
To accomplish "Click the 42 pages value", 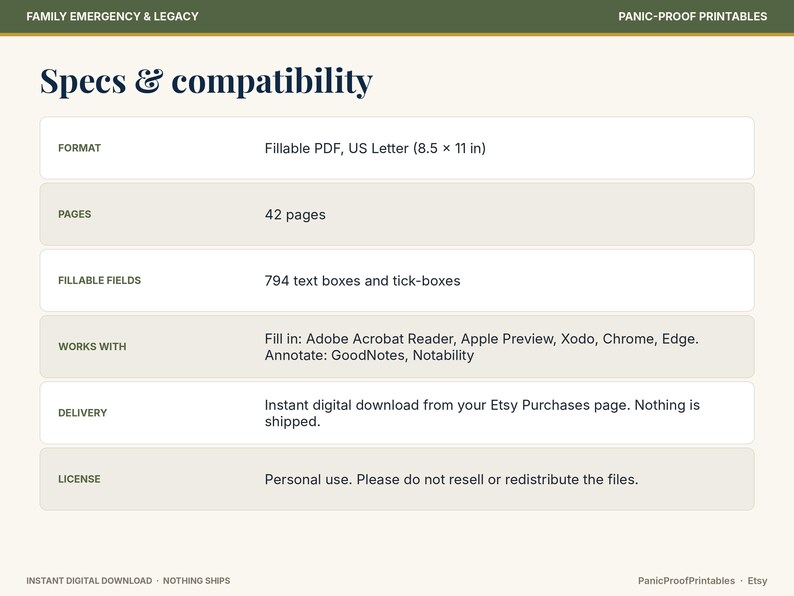I will click(x=295, y=215).
